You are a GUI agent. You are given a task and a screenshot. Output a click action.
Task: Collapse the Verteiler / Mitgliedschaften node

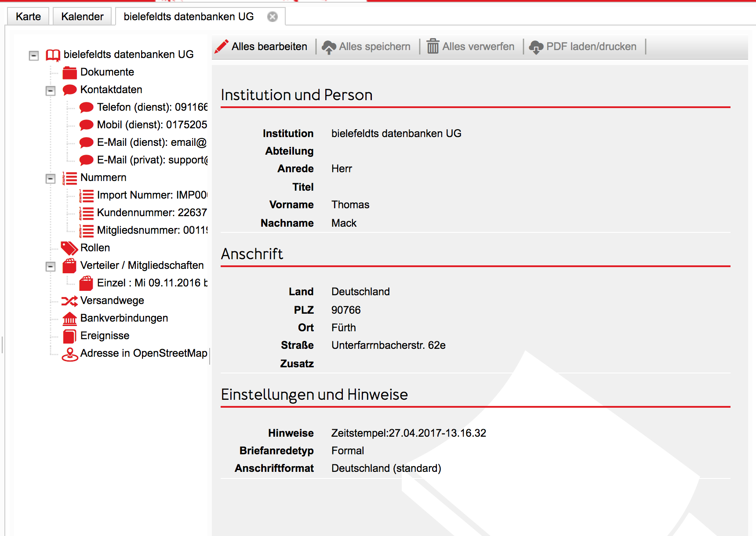51,266
